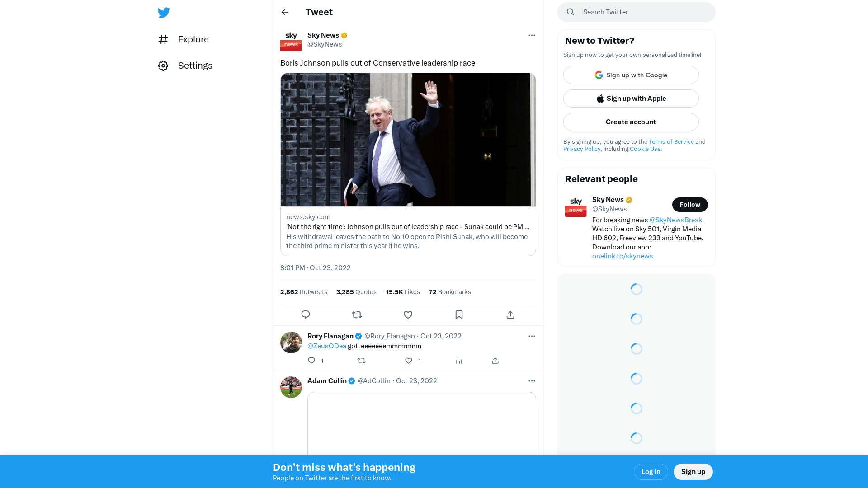
Task: Reply to the Sky News tweet
Action: click(306, 314)
